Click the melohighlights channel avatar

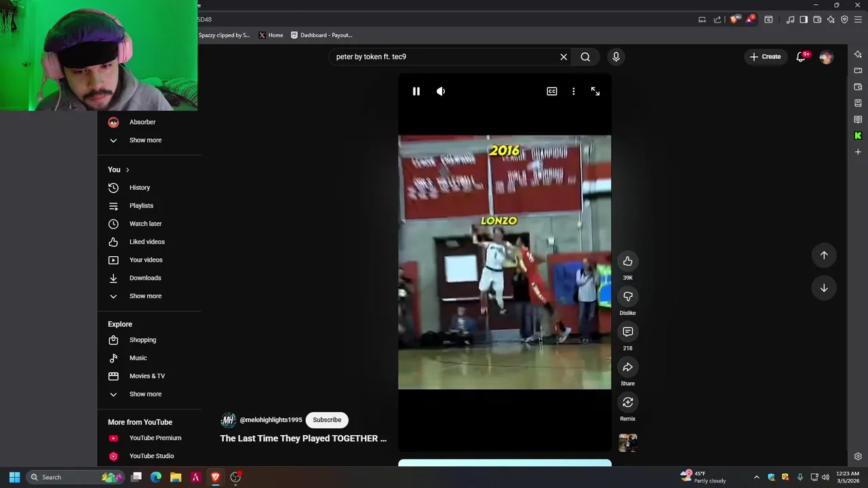pos(228,420)
